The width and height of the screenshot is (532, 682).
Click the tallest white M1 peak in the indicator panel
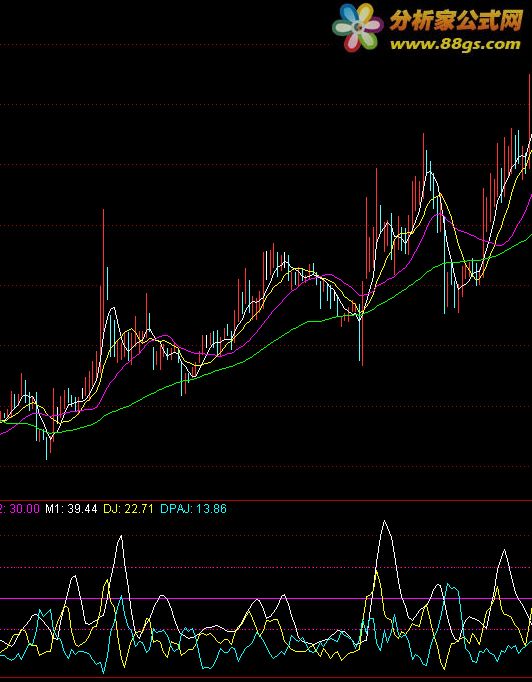coord(385,522)
